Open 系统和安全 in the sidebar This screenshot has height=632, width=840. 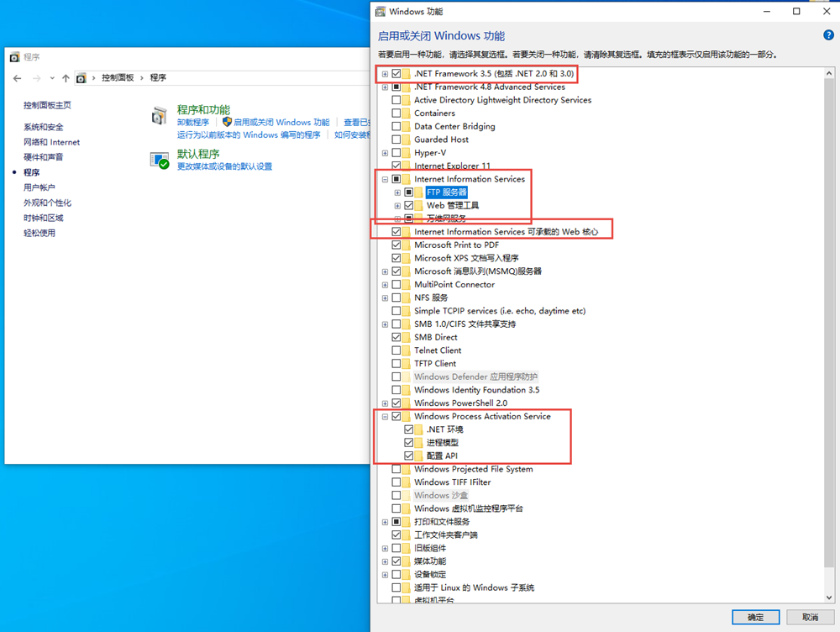point(44,127)
